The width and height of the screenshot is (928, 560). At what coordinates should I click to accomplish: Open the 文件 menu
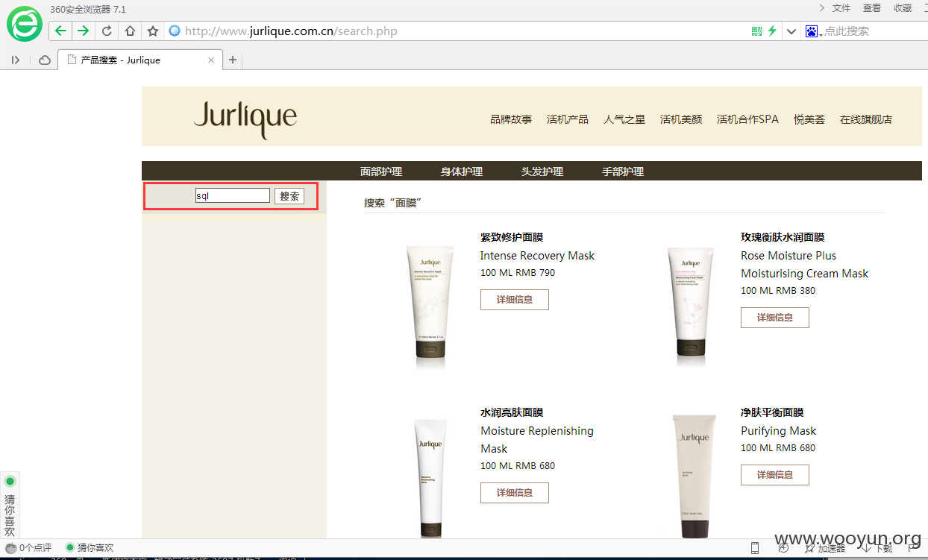coord(841,8)
